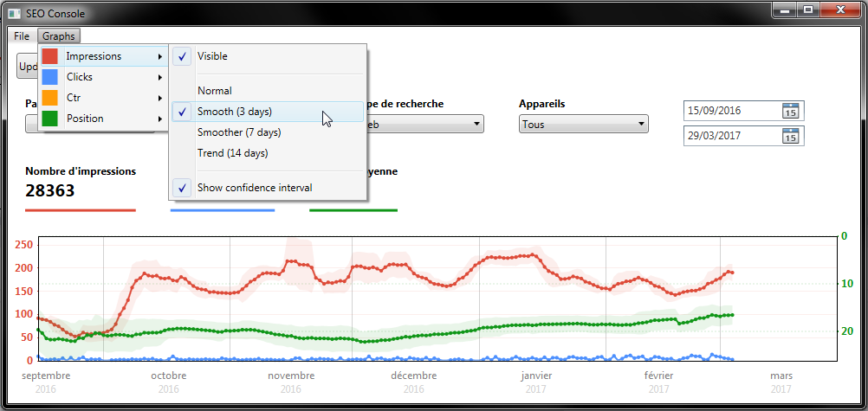Image resolution: width=868 pixels, height=411 pixels.
Task: Toggle Show confidence interval option
Action: 254,188
